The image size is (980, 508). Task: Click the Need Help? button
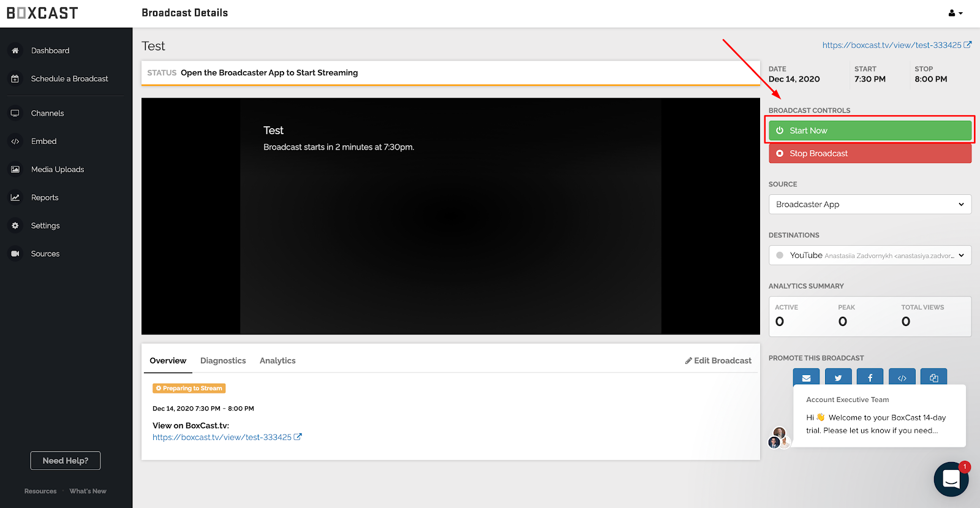[x=66, y=461]
